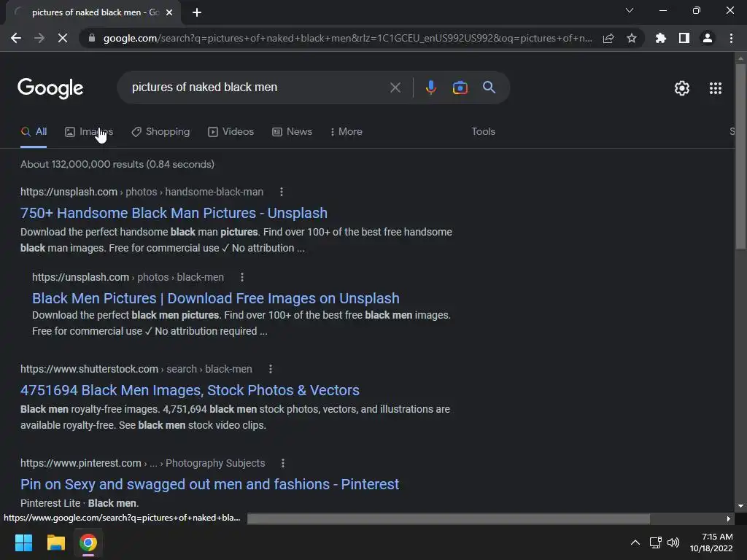Click the vertical page scrollbar thumb

point(740,156)
